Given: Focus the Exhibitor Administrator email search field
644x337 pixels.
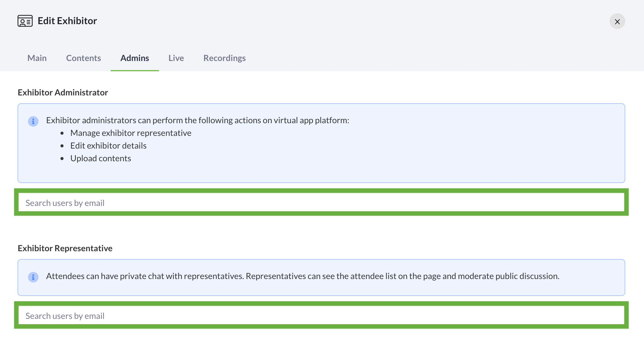Looking at the screenshot, I should tap(321, 203).
